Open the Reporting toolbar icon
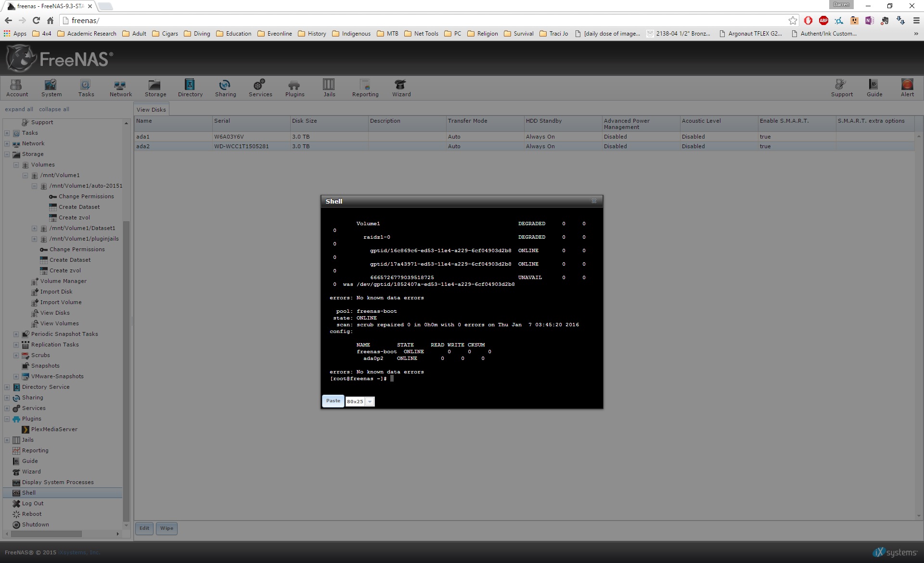This screenshot has width=924, height=563. point(365,88)
